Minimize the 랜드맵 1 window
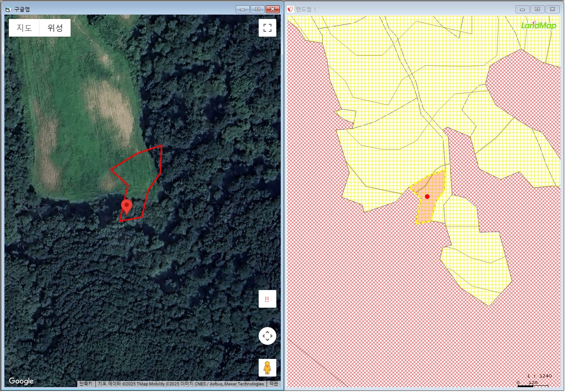The width and height of the screenshot is (565, 392). click(x=523, y=9)
